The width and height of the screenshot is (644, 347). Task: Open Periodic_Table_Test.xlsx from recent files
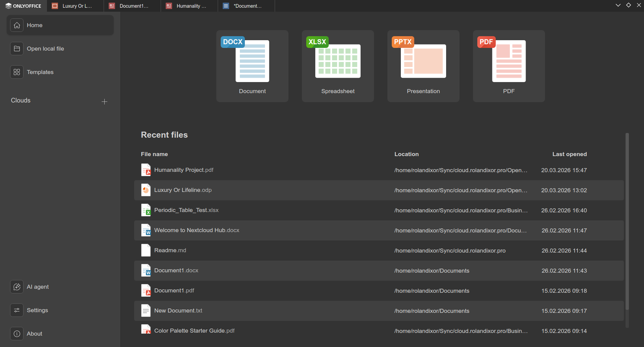click(x=186, y=210)
